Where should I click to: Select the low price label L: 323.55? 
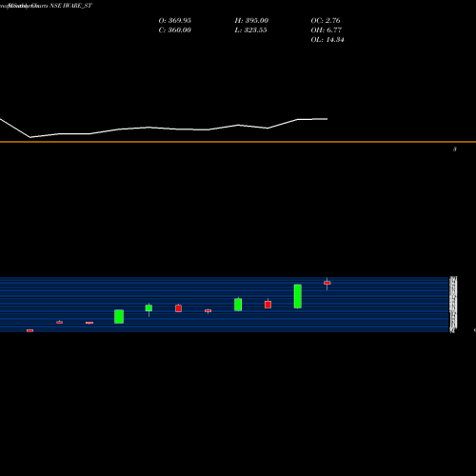(250, 30)
